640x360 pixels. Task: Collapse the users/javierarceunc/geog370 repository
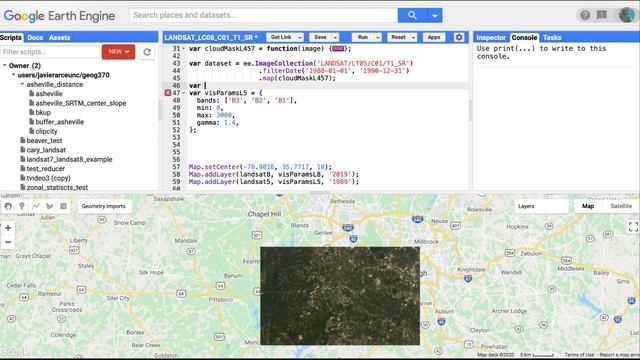(13, 75)
